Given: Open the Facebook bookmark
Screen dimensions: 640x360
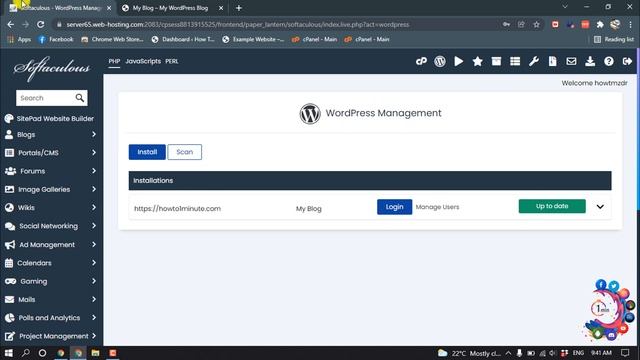Looking at the screenshot, I should coord(56,40).
